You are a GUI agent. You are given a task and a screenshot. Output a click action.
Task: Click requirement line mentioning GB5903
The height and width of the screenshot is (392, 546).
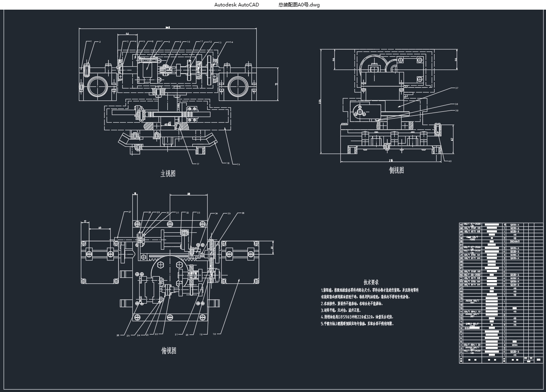tap(357, 317)
